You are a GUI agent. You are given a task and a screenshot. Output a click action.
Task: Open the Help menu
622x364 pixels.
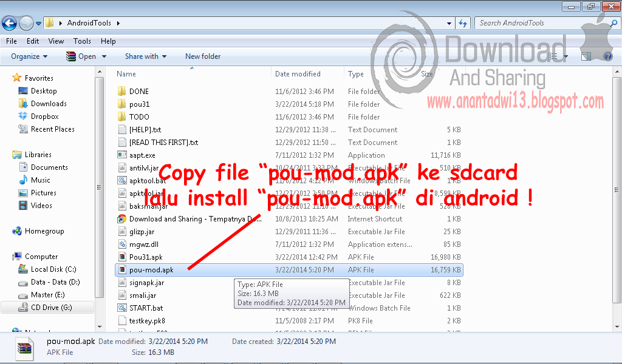point(108,41)
